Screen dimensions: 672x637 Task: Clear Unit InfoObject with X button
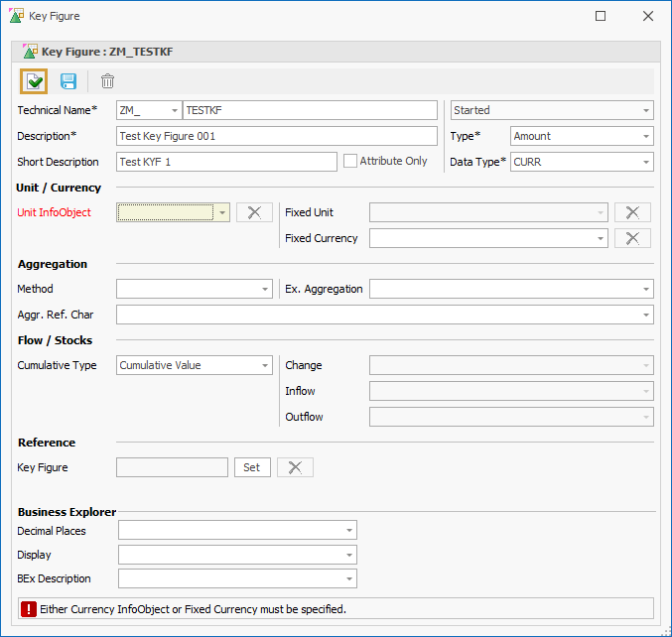click(x=254, y=212)
